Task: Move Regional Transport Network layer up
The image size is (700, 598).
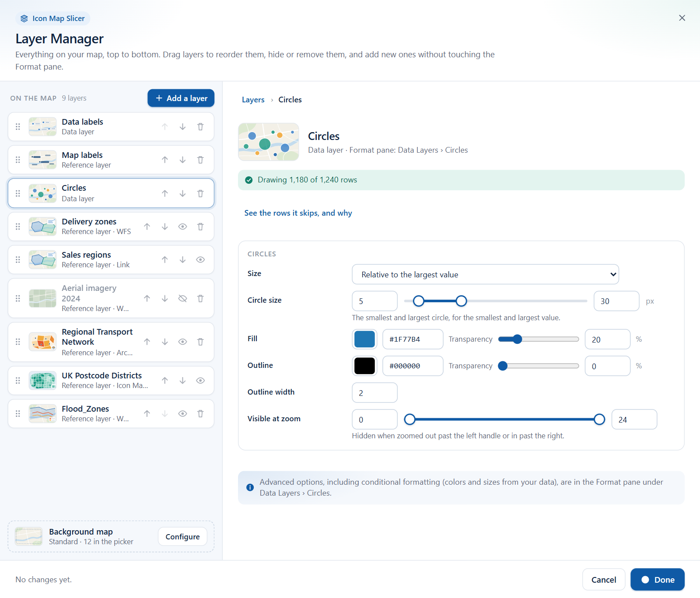Action: pos(147,342)
